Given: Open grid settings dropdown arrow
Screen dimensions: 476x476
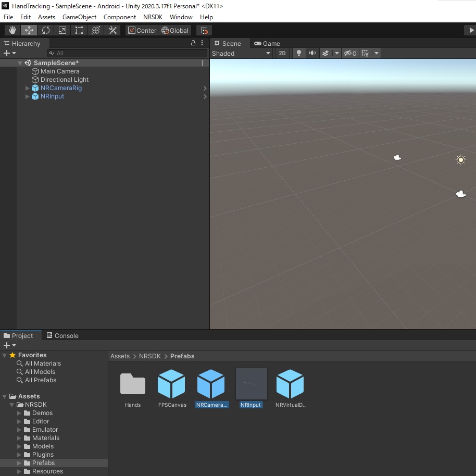Looking at the screenshot, I should (377, 54).
